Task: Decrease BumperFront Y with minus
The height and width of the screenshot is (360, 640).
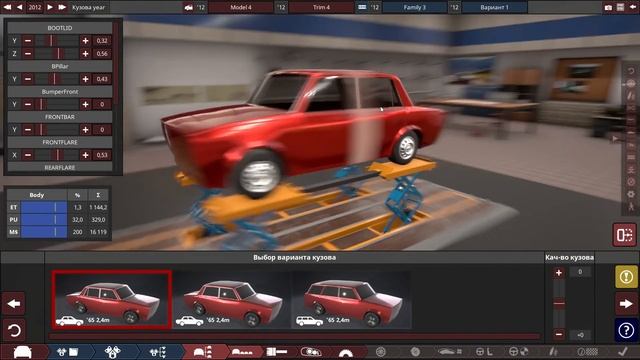Action: (x=28, y=104)
